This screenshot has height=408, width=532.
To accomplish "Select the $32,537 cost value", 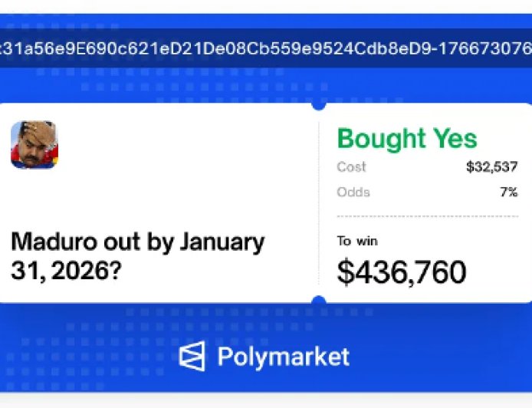I will [491, 167].
